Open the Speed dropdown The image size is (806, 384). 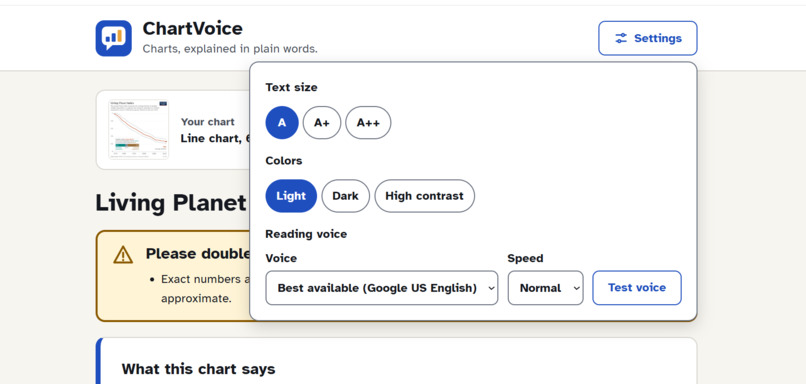[x=545, y=288]
